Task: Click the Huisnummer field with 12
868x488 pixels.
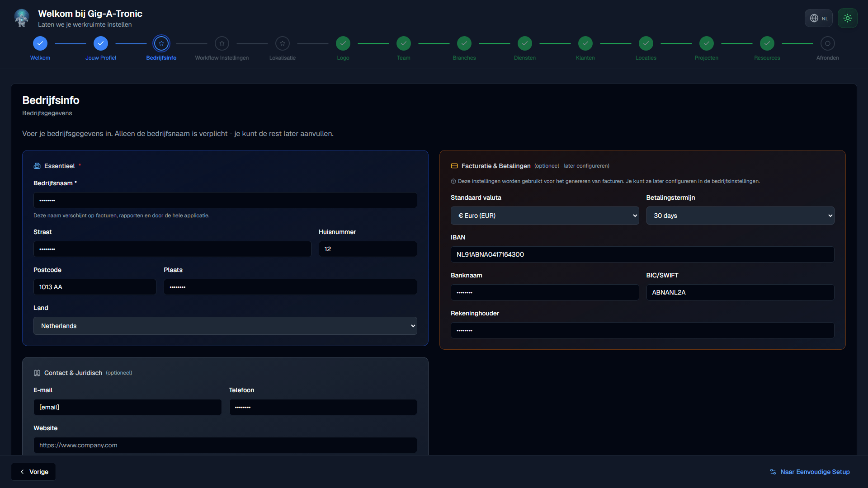Action: pyautogui.click(x=368, y=249)
